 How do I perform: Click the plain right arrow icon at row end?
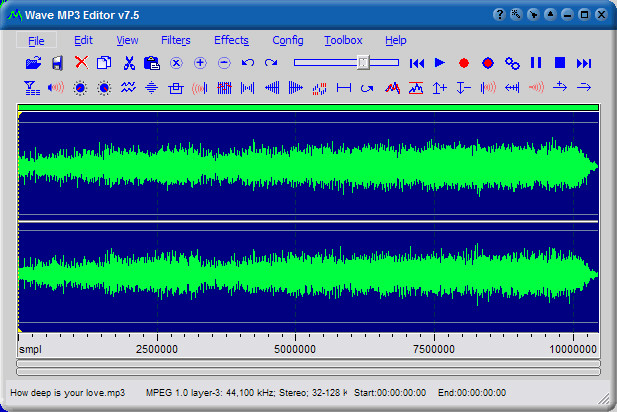click(584, 87)
